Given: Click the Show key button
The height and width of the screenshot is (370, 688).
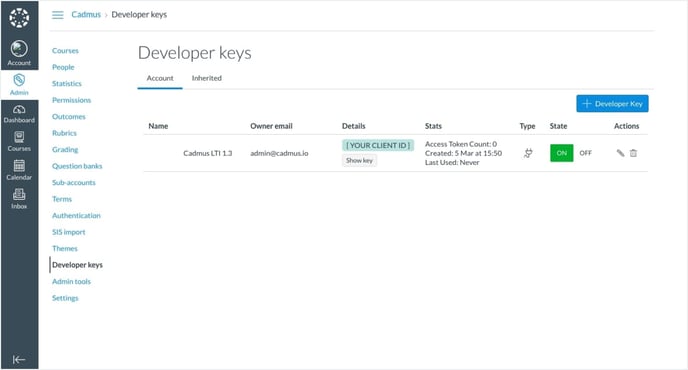Looking at the screenshot, I should 359,161.
